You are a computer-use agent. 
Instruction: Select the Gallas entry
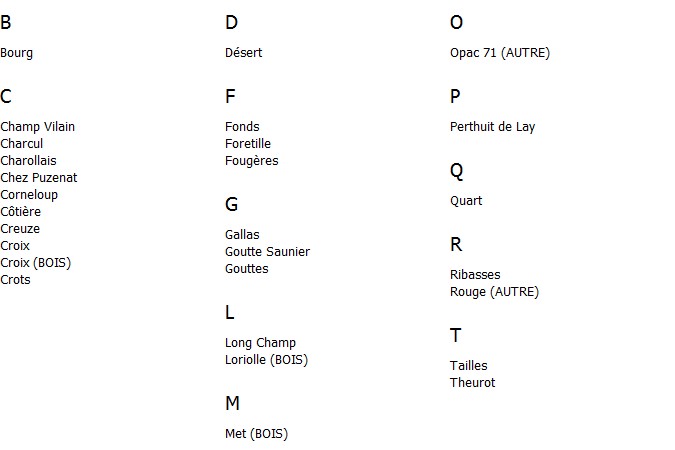tap(242, 235)
